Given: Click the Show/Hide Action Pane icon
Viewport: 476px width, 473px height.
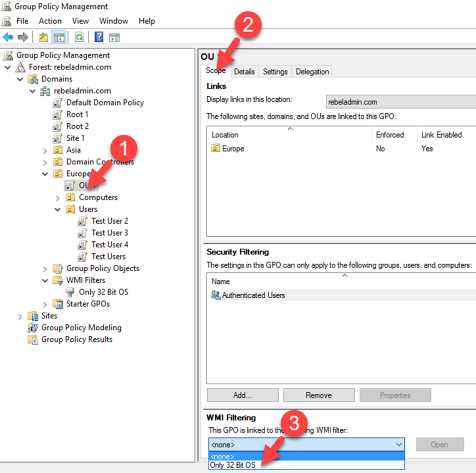Looking at the screenshot, I should point(114,37).
